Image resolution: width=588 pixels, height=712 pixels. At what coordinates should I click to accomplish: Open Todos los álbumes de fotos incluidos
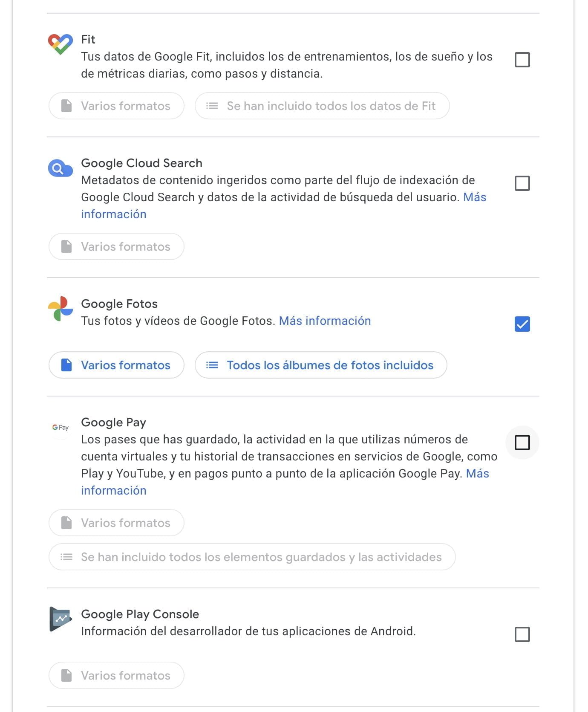(321, 365)
